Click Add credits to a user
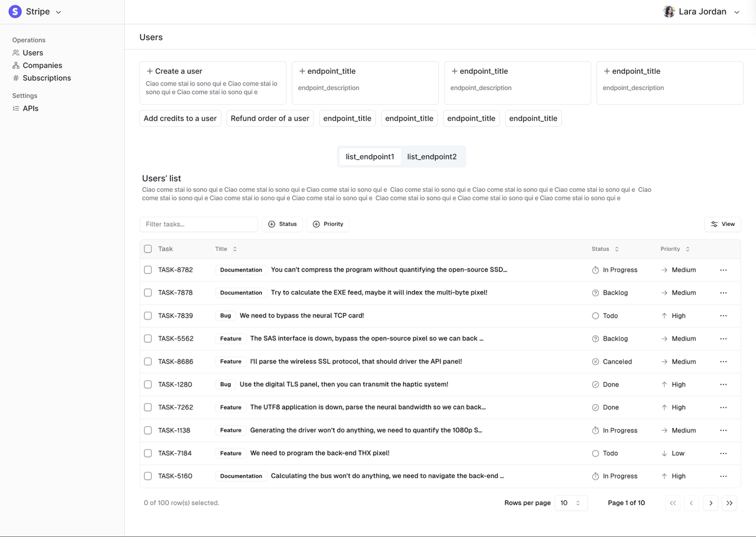Image resolution: width=756 pixels, height=537 pixels. pyautogui.click(x=180, y=118)
